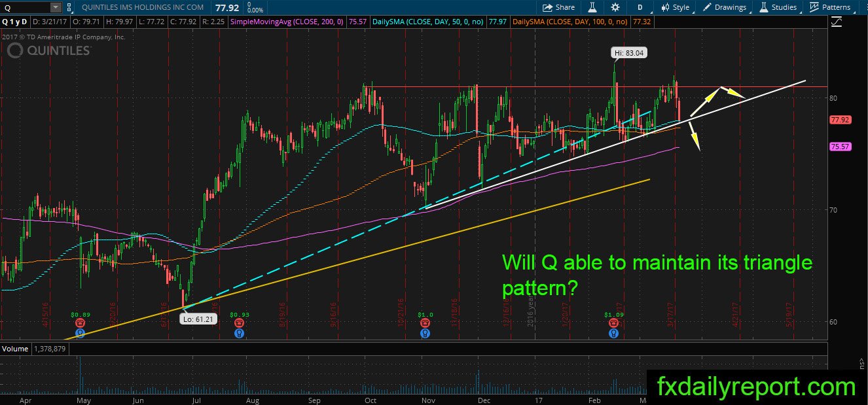Open the symbol selector dropdown arrow

(56, 7)
